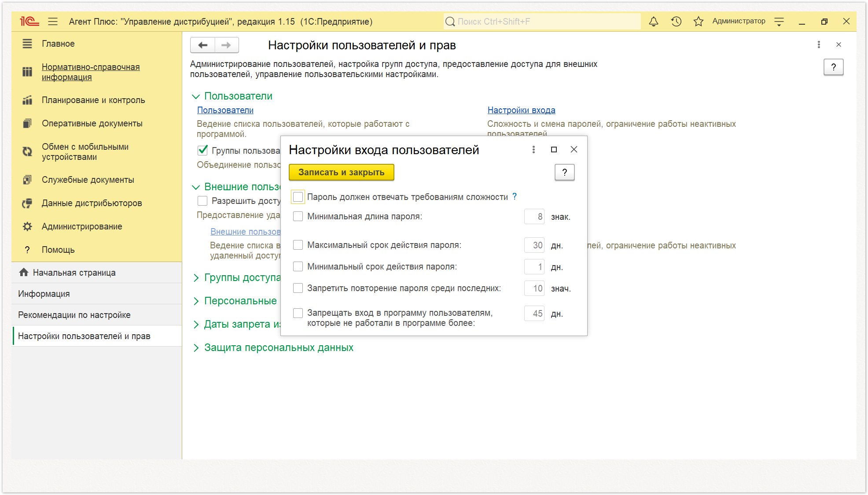Viewport: 868px width, 495px height.
Task: Open Оперативные документы menu section
Action: pos(92,123)
